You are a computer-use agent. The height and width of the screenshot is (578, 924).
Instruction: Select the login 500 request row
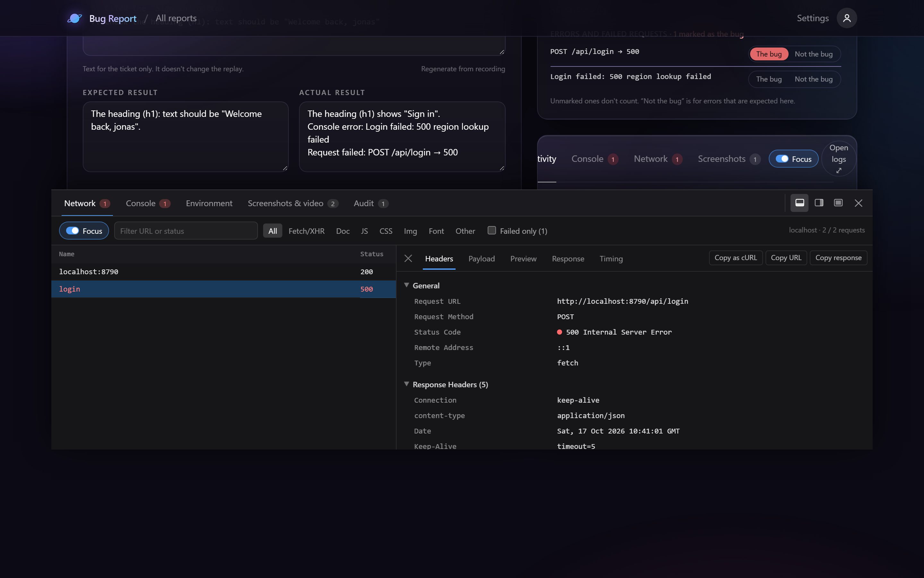pyautogui.click(x=223, y=289)
